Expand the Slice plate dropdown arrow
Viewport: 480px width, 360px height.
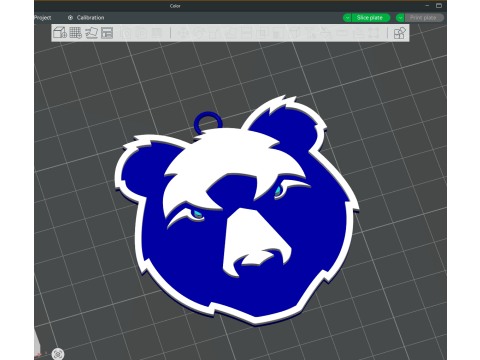(x=347, y=18)
